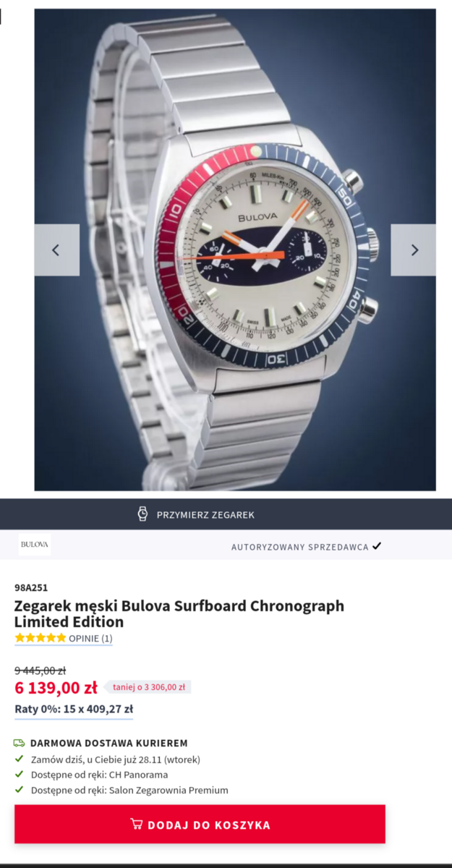
Task: Click the checkmark after Autoryzowany Sprzedawca
Action: pyautogui.click(x=376, y=546)
